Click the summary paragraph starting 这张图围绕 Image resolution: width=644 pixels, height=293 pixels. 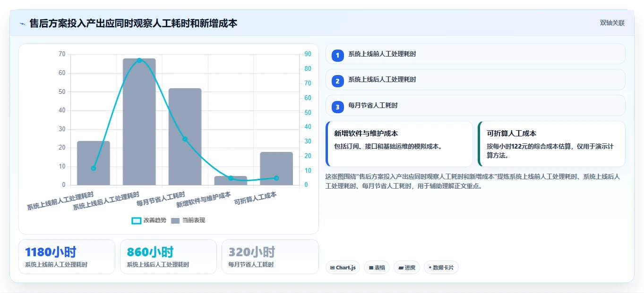click(472, 181)
